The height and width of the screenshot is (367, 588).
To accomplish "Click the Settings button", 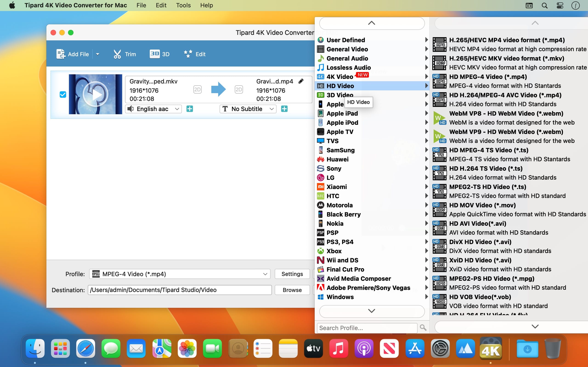I will [292, 274].
